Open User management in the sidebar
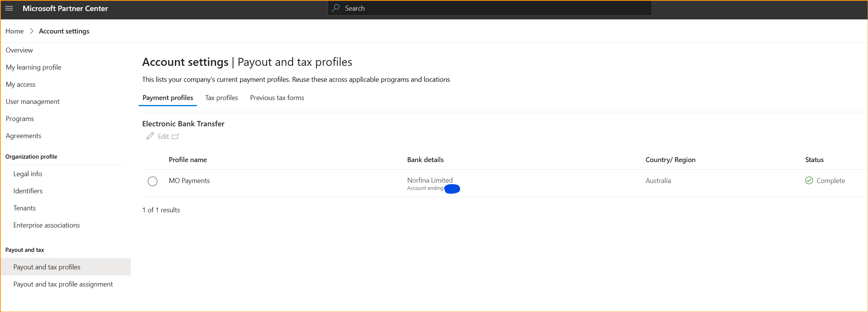Viewport: 868px width, 312px height. pos(33,102)
